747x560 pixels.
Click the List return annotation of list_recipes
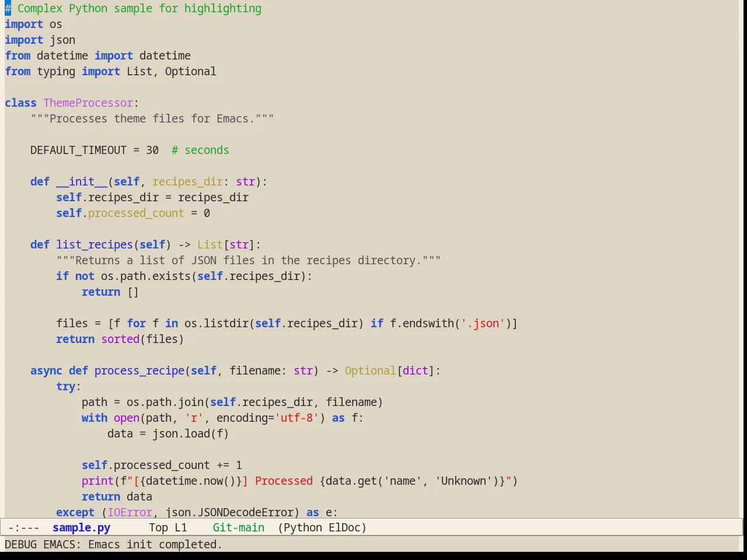210,245
